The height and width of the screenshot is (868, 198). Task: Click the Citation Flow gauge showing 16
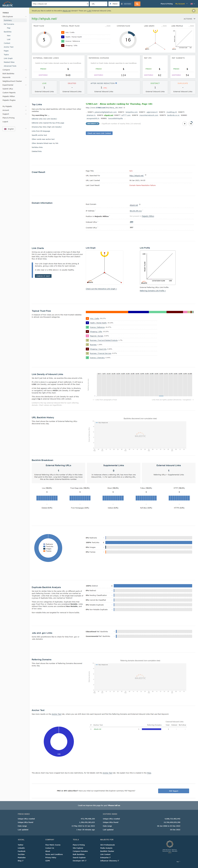pyautogui.click(x=128, y=40)
